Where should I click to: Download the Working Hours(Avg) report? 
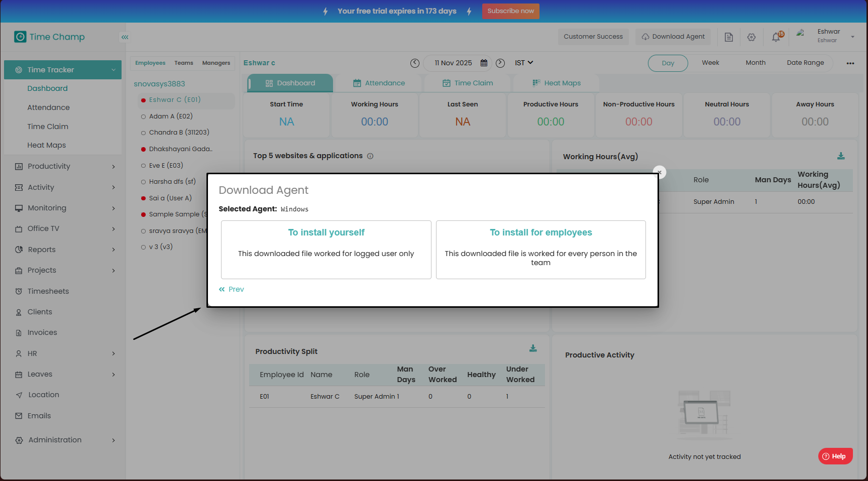(841, 156)
